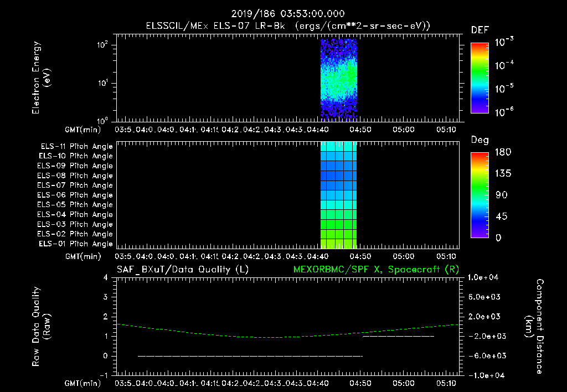Click the pitch angle data block
The width and height of the screenshot is (567, 392).
tap(339, 195)
